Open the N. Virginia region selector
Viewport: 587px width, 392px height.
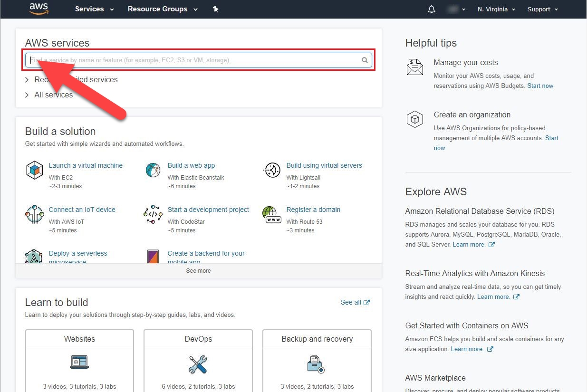coord(496,10)
